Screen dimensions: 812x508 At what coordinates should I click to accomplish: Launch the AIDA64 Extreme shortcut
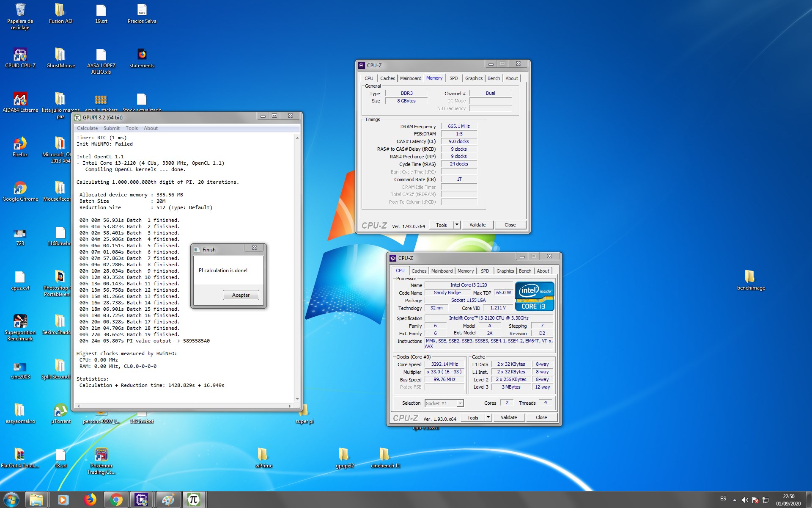click(x=20, y=102)
